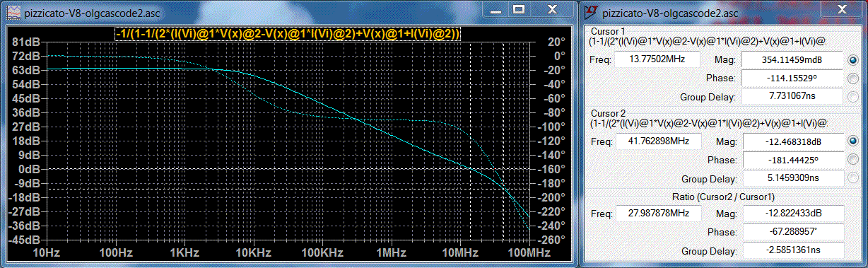Select Cursor 1 Phase radio button
The width and height of the screenshot is (868, 268).
[852, 78]
